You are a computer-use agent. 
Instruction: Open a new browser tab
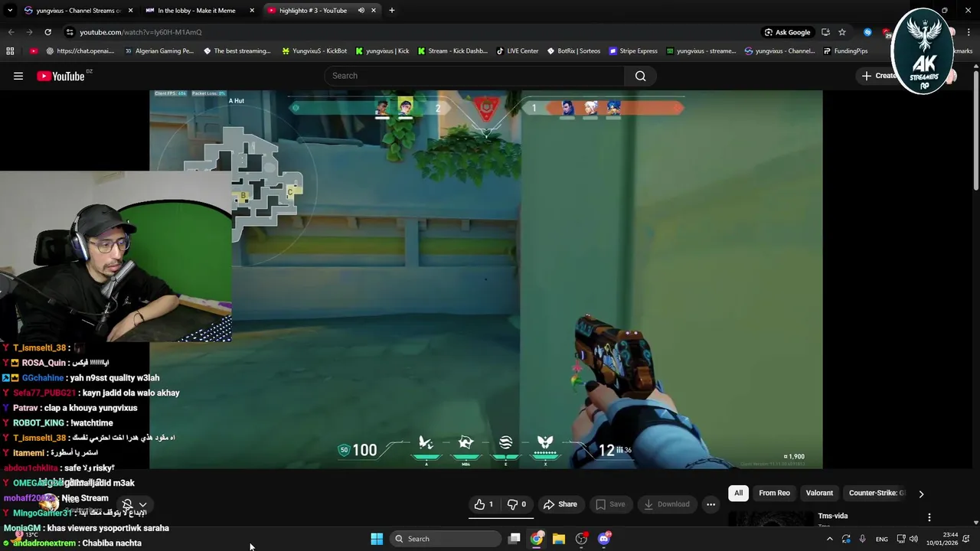click(x=391, y=10)
